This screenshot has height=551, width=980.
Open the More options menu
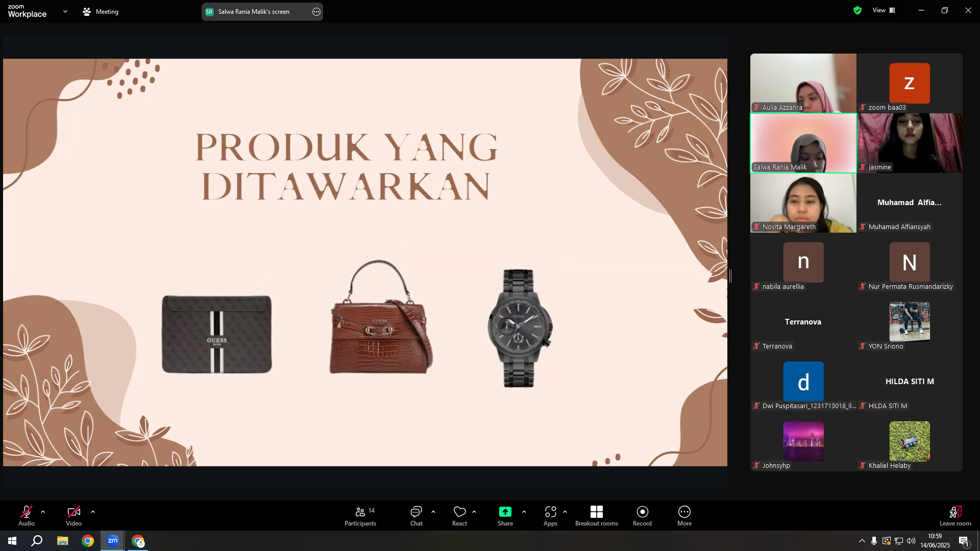click(684, 515)
